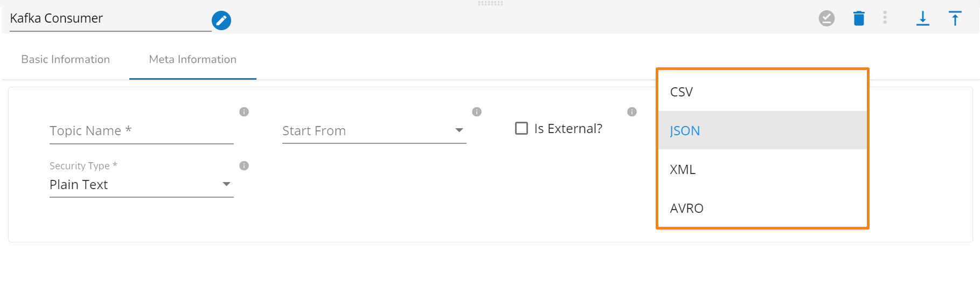Show info tooltip for Start From
980x285 pixels.
click(x=477, y=112)
